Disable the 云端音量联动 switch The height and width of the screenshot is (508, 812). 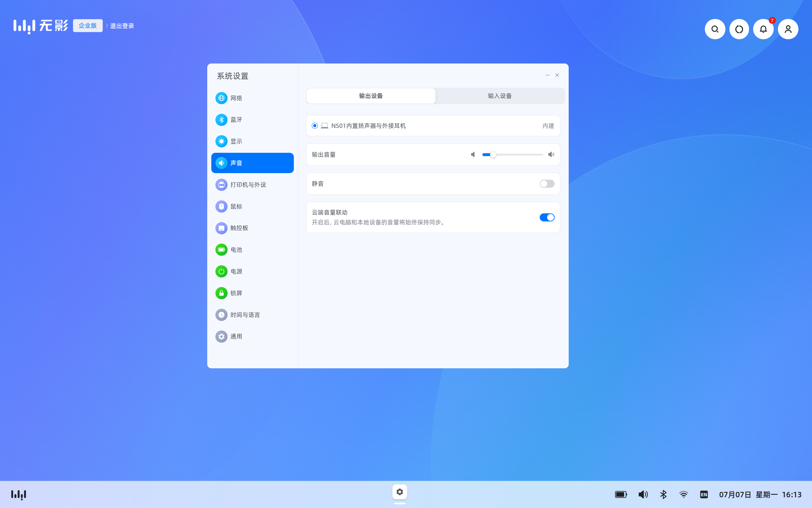[x=547, y=217]
